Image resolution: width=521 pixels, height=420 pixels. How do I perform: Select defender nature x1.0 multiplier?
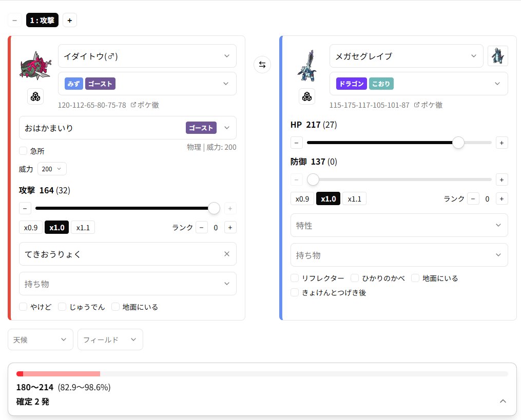tap(329, 199)
